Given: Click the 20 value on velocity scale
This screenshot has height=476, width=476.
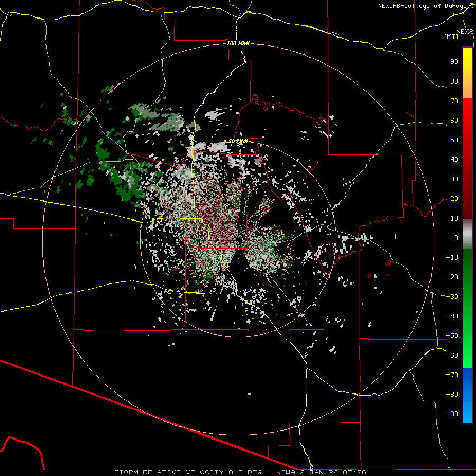Looking at the screenshot, I should pyautogui.click(x=454, y=199).
